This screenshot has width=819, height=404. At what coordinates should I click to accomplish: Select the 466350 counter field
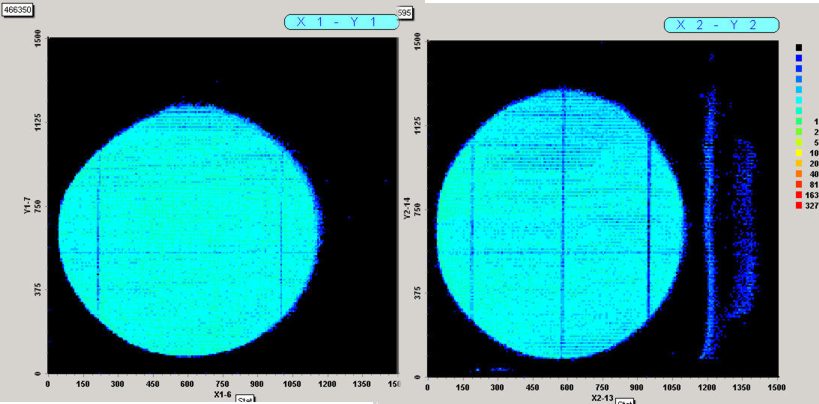19,8
